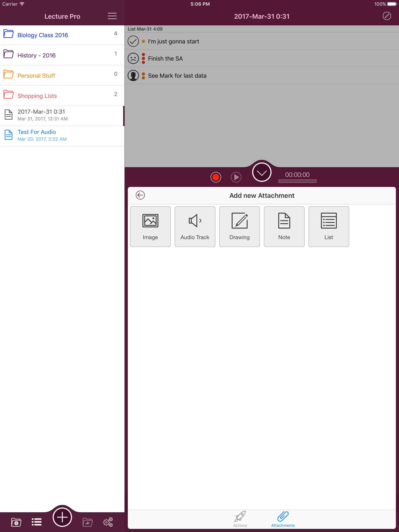Open the hamburger menu beside Lecture Pro
The height and width of the screenshot is (532, 399).
click(112, 16)
